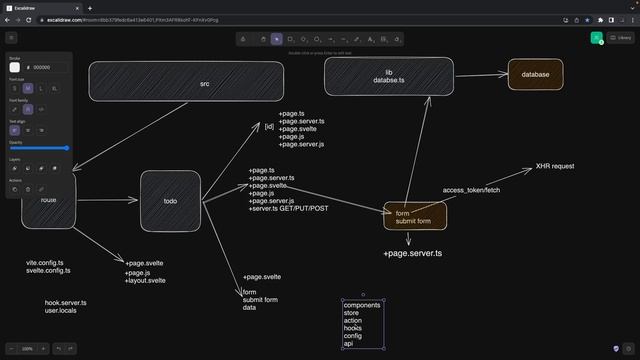The width and height of the screenshot is (640, 360).
Task: Bring selection forward one layer
Action: click(41, 168)
